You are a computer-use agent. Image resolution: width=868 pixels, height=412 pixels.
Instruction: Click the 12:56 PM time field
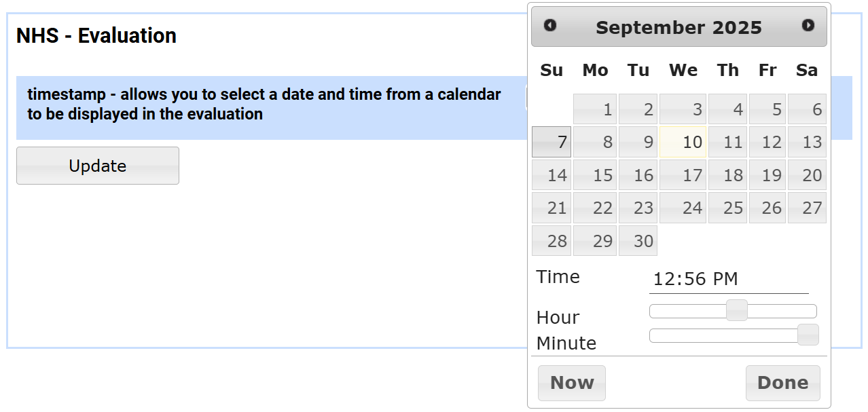click(728, 279)
